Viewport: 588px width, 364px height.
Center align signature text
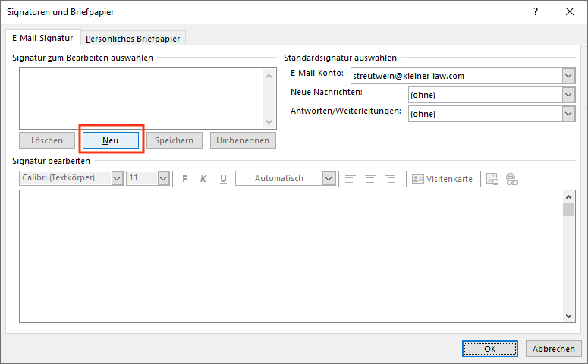pos(370,179)
